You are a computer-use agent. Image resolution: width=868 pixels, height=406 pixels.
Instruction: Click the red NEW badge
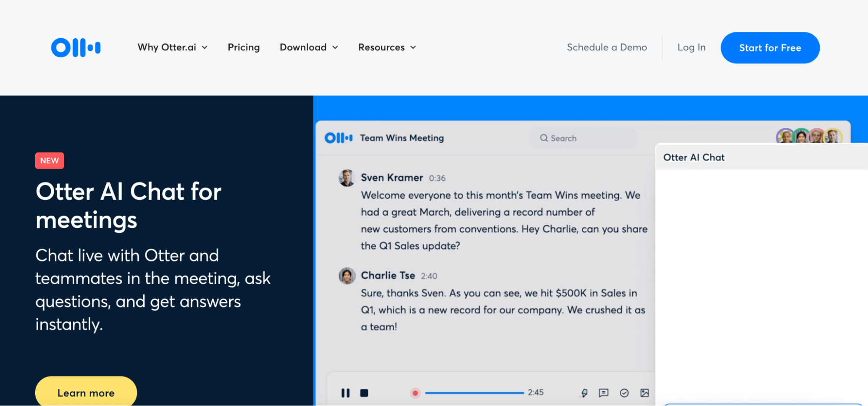coord(50,160)
